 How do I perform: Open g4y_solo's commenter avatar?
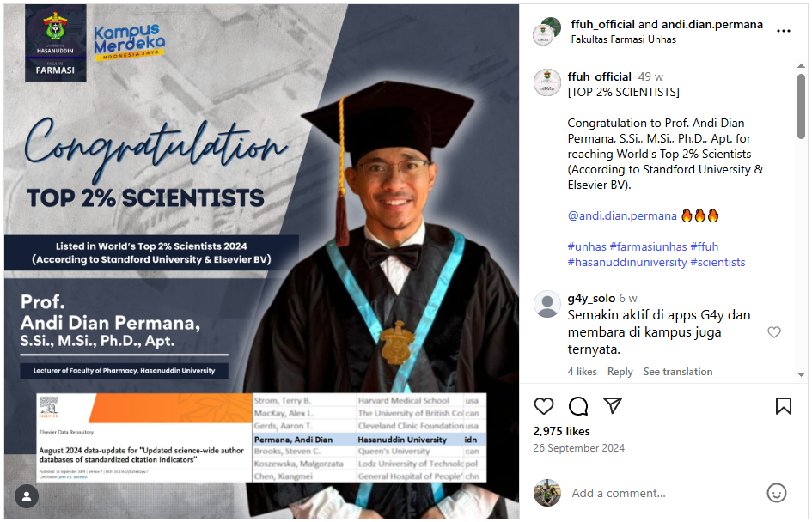pos(547,305)
